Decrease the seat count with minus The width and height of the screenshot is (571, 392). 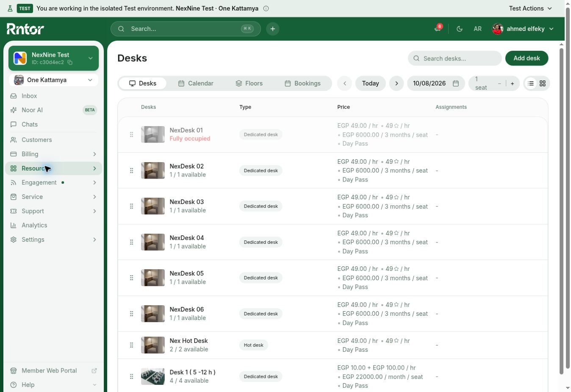point(499,83)
